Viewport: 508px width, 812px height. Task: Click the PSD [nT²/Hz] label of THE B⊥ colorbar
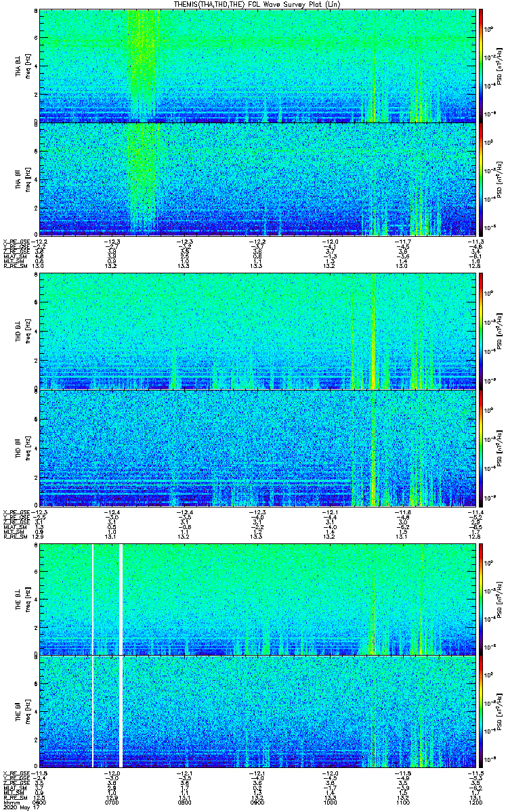[499, 600]
